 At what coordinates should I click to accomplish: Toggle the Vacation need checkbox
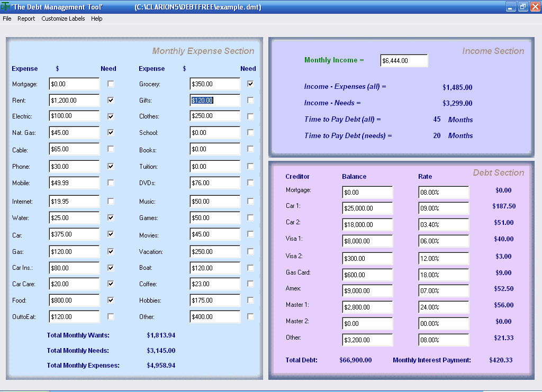coord(250,251)
